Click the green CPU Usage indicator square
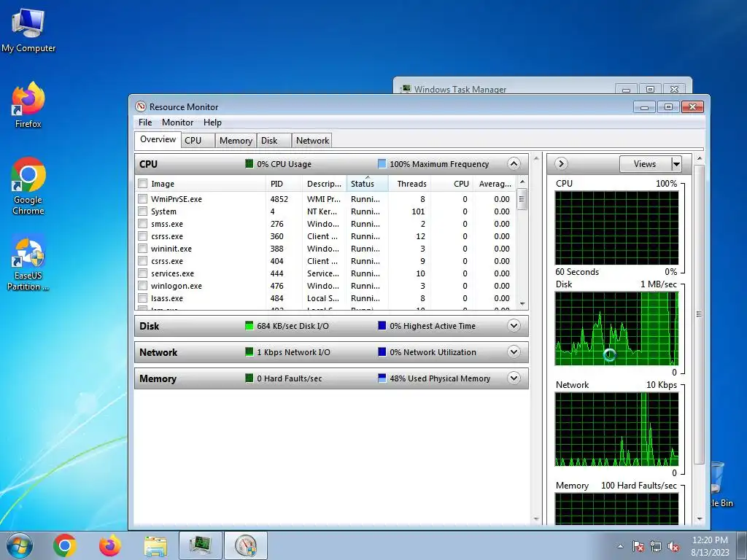The image size is (747, 560). (x=249, y=164)
